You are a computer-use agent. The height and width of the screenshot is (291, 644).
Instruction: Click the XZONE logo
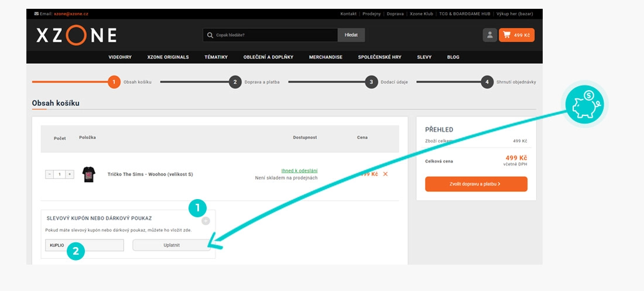pyautogui.click(x=76, y=35)
